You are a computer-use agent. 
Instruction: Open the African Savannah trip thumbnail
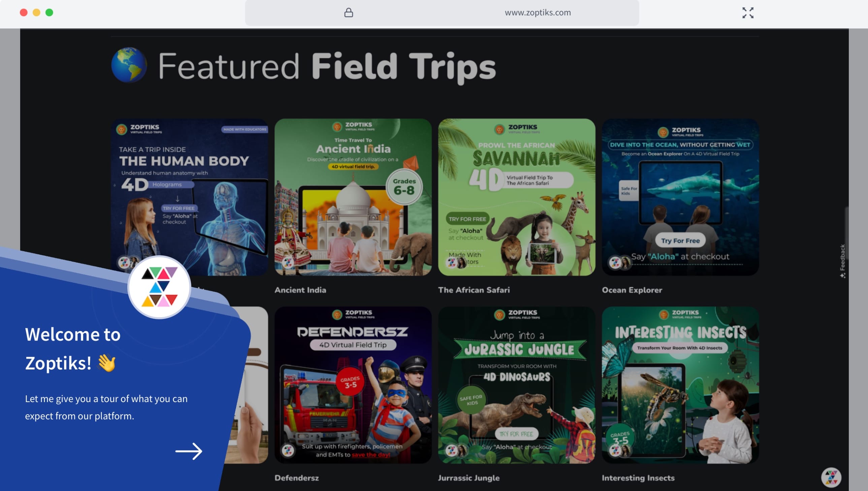point(517,197)
